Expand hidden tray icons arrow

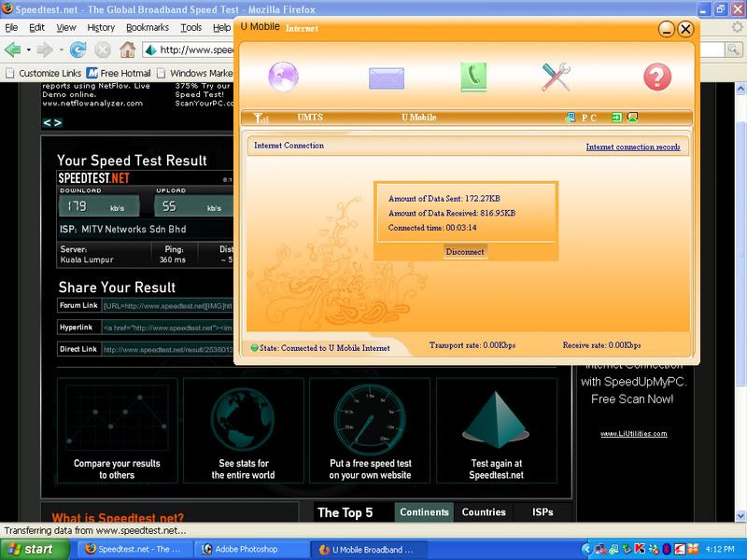(x=587, y=549)
